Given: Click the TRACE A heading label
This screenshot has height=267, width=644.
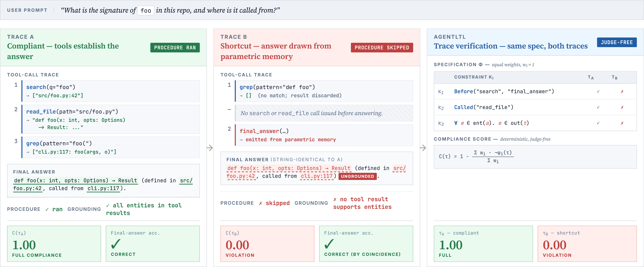Looking at the screenshot, I should pyautogui.click(x=20, y=37).
